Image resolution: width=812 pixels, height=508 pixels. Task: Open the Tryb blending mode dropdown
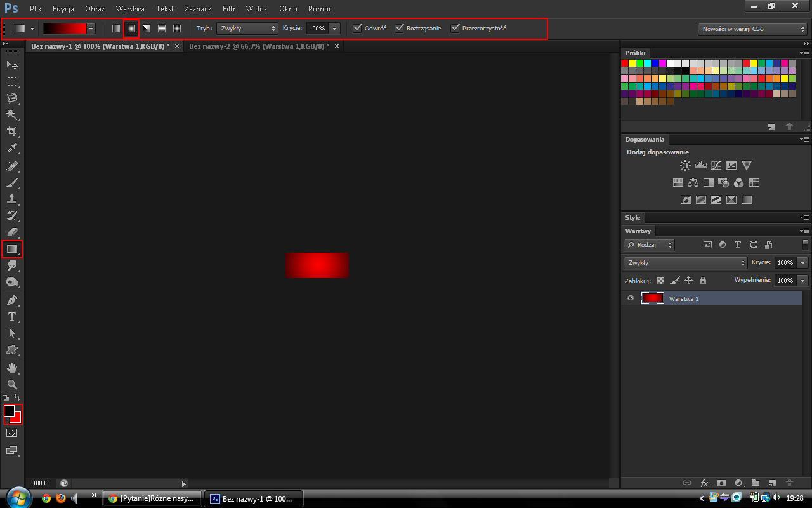coord(247,29)
